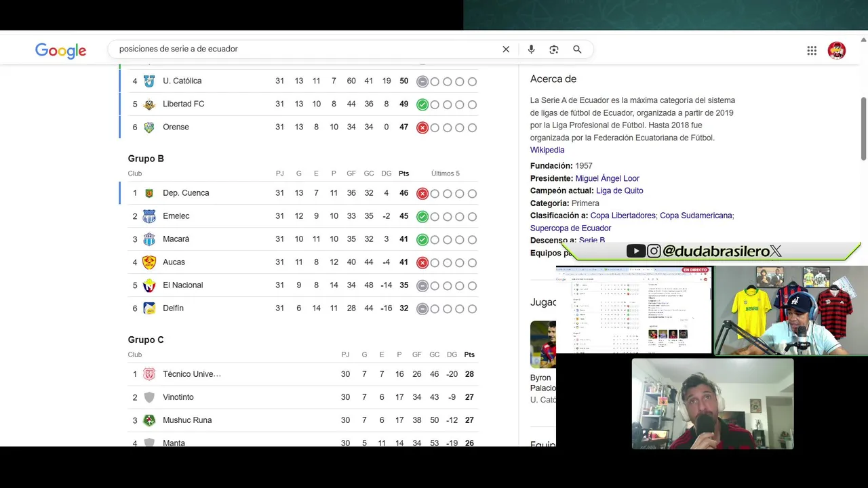Open the Serie B link

(592, 241)
